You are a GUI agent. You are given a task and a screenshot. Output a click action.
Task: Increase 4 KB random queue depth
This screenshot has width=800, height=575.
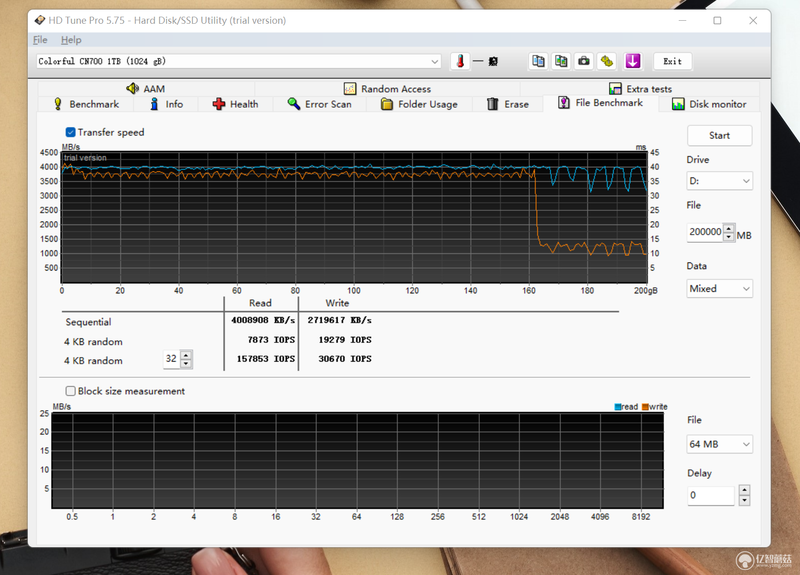coord(186,355)
